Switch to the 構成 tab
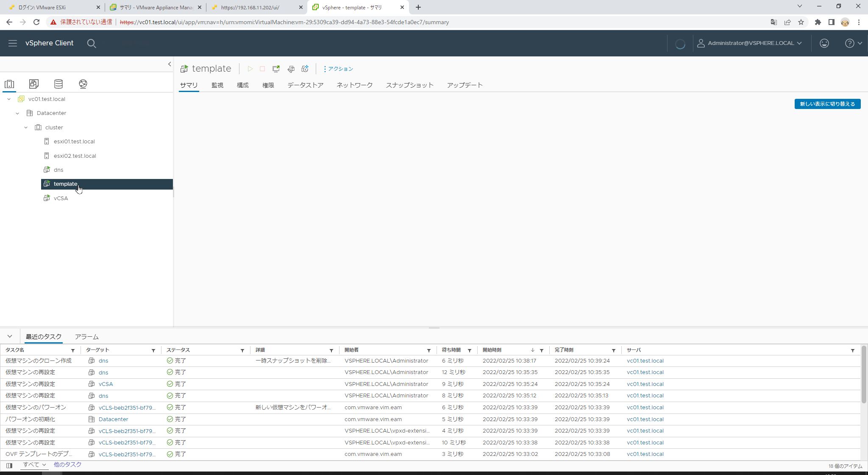Viewport: 868px width, 475px height. click(243, 85)
